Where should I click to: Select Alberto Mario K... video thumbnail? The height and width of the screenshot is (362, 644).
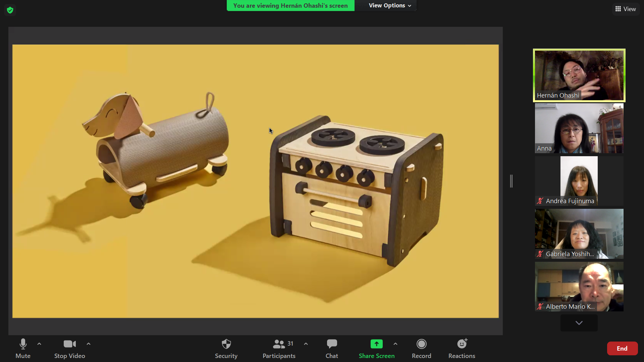(x=579, y=287)
